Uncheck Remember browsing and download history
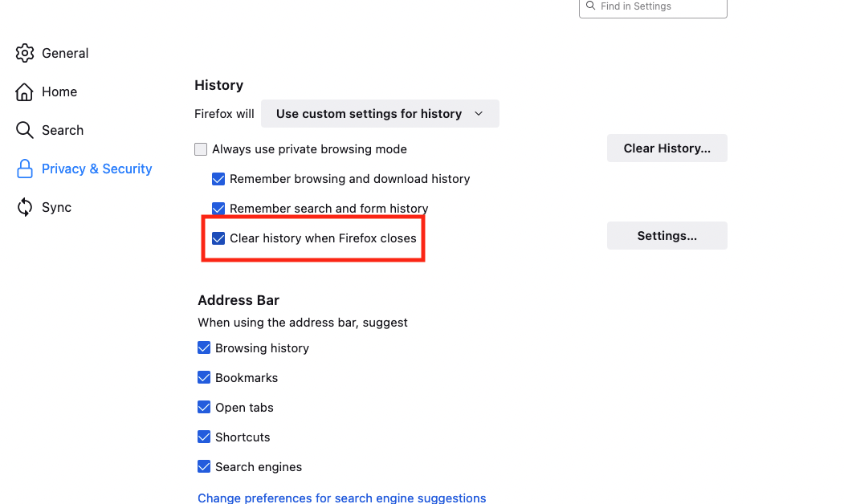The image size is (844, 504). [x=218, y=179]
